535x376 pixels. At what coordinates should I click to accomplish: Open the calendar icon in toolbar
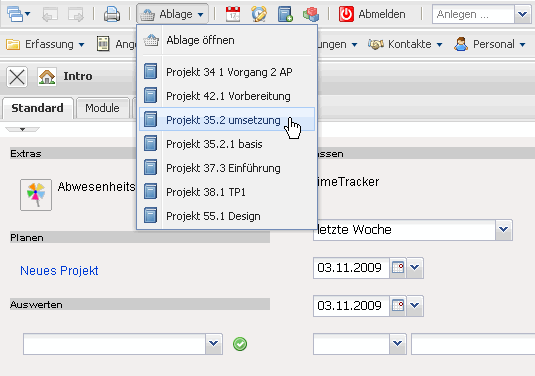click(233, 14)
